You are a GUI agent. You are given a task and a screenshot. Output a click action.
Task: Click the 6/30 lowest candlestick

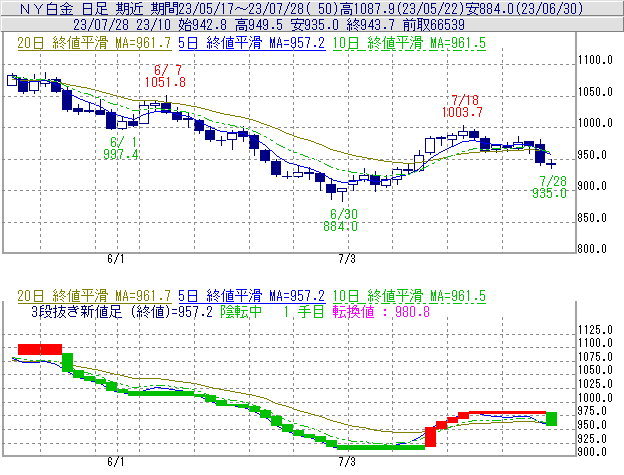tap(342, 193)
